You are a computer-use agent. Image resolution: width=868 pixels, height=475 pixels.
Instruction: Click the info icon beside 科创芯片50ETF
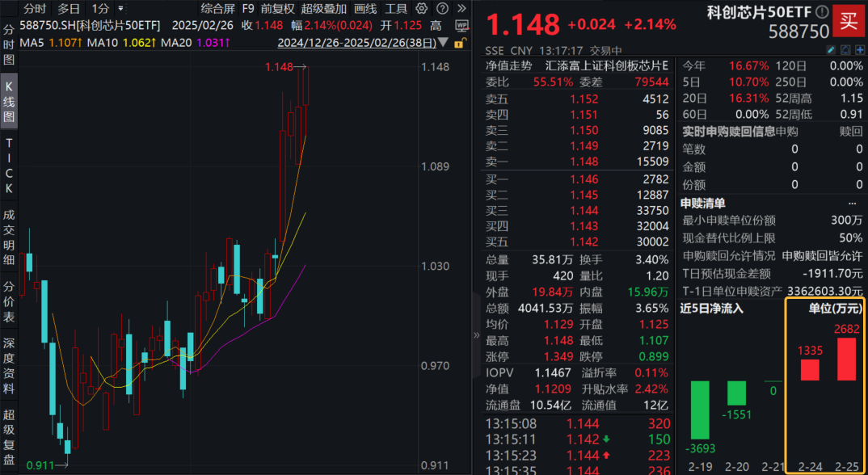click(821, 12)
